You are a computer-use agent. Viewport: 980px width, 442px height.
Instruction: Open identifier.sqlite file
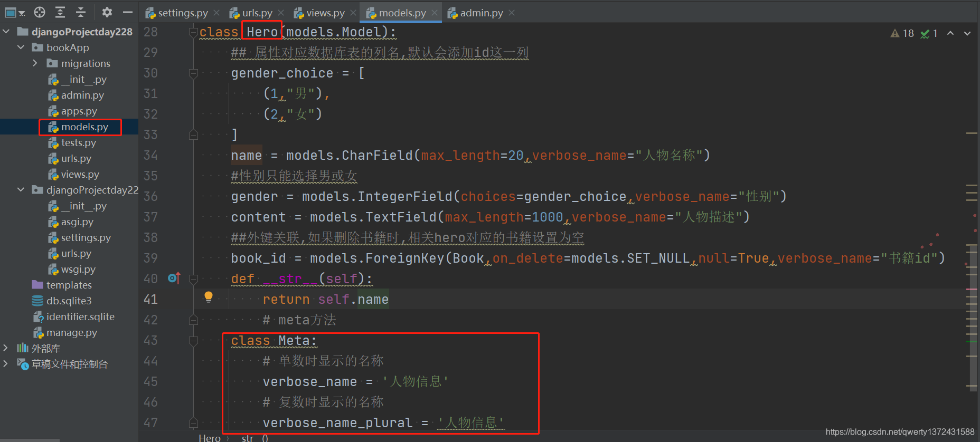(x=73, y=316)
